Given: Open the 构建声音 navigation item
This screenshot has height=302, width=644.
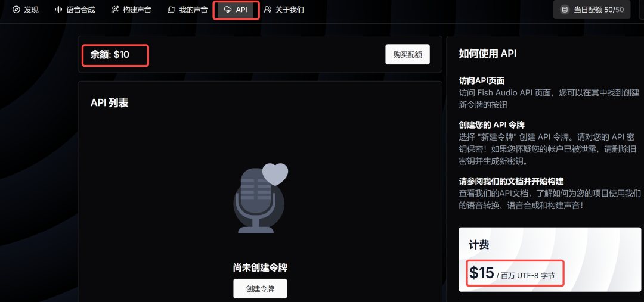Looking at the screenshot, I should click(x=131, y=10).
